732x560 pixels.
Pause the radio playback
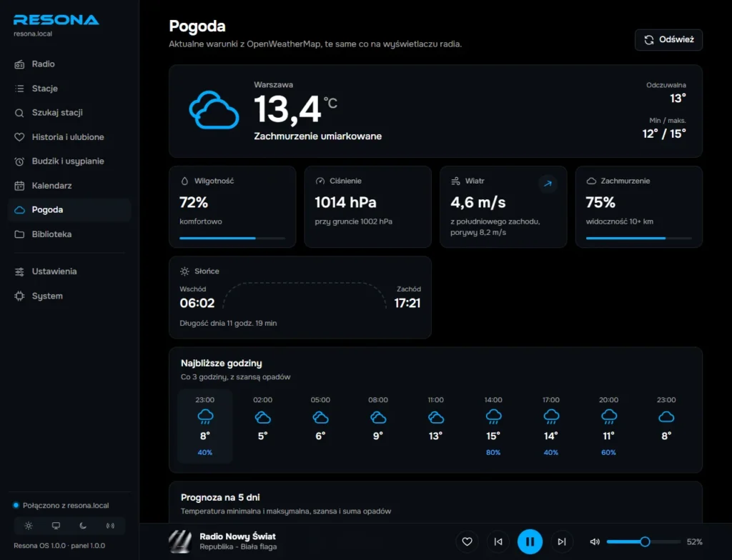click(530, 541)
